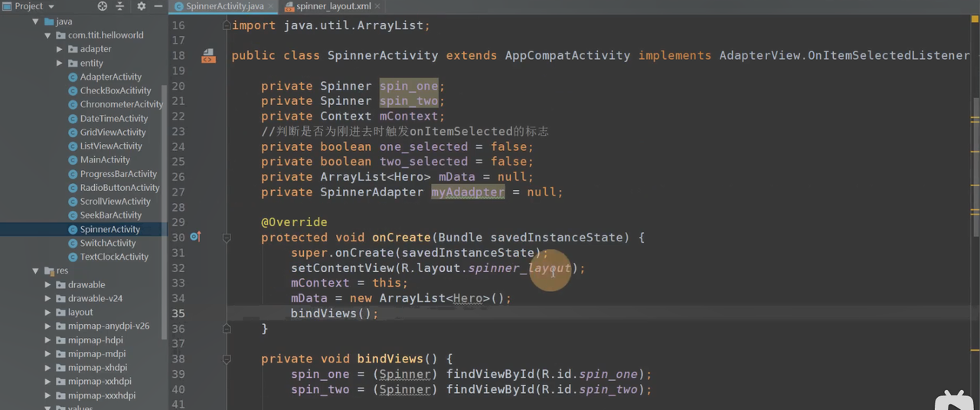Click class icon beside SeekBarActivity
The image size is (980, 410).
[73, 215]
